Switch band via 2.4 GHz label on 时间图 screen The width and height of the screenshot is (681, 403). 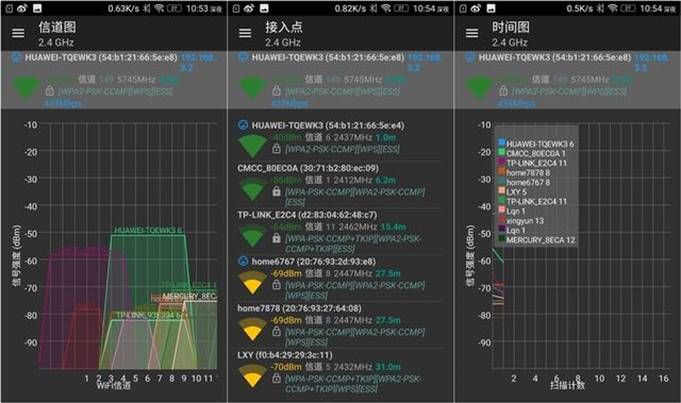point(509,42)
